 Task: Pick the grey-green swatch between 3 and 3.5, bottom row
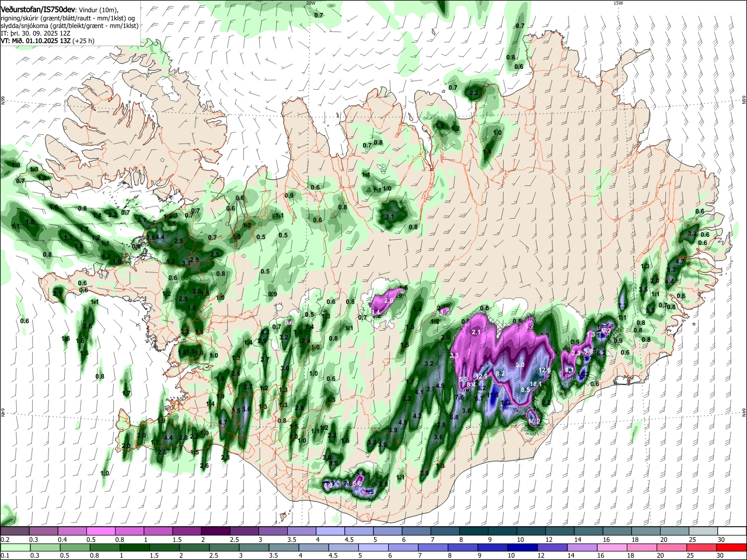pos(254,547)
